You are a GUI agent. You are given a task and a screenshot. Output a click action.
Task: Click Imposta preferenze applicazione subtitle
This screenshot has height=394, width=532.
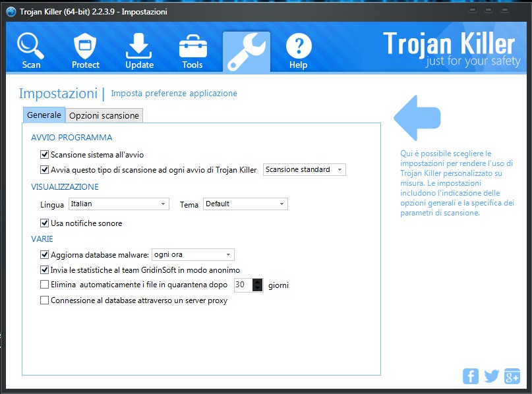click(174, 94)
